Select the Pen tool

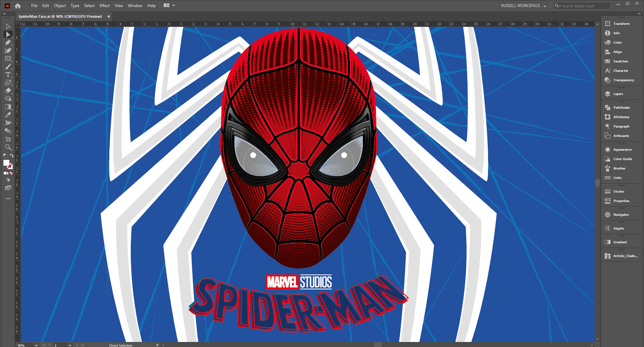click(8, 42)
